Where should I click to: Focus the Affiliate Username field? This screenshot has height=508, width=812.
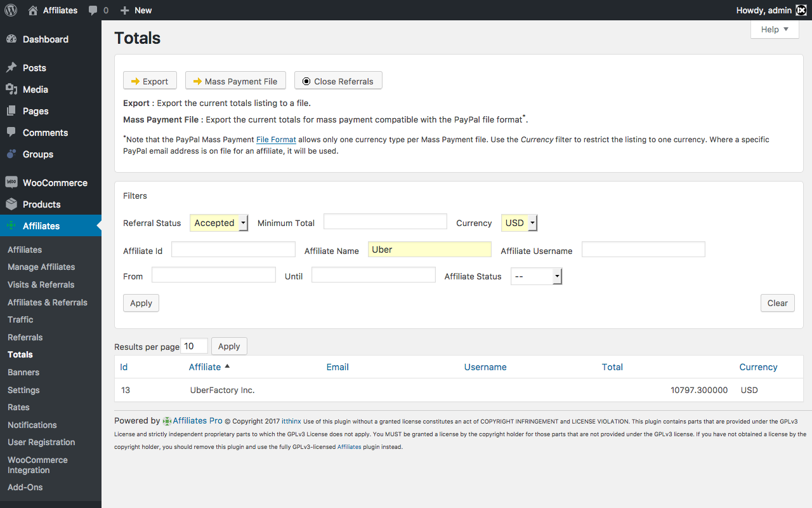[x=643, y=249]
